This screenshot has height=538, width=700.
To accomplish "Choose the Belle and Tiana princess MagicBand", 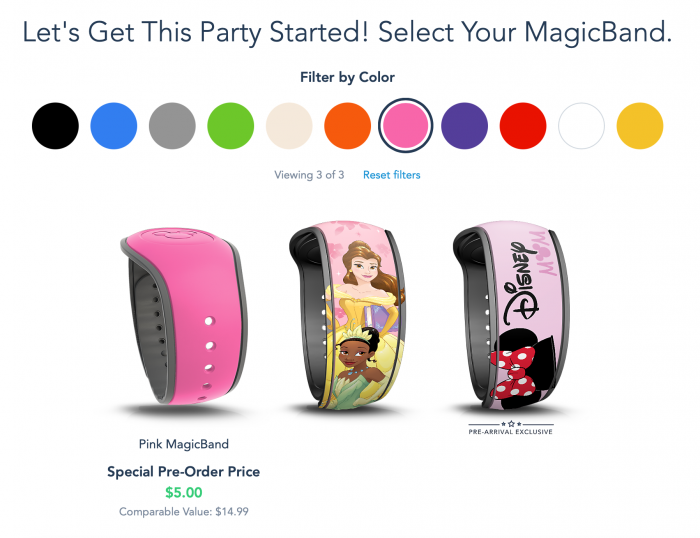I will click(347, 315).
